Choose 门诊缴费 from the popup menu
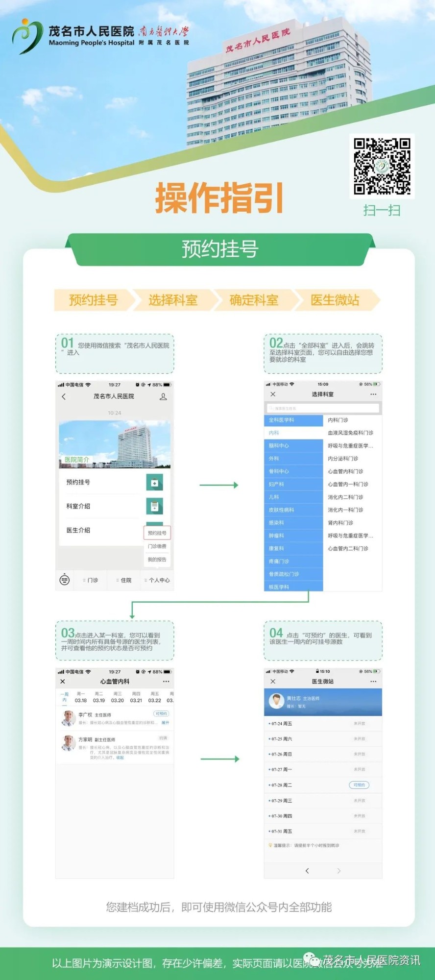 (x=157, y=546)
